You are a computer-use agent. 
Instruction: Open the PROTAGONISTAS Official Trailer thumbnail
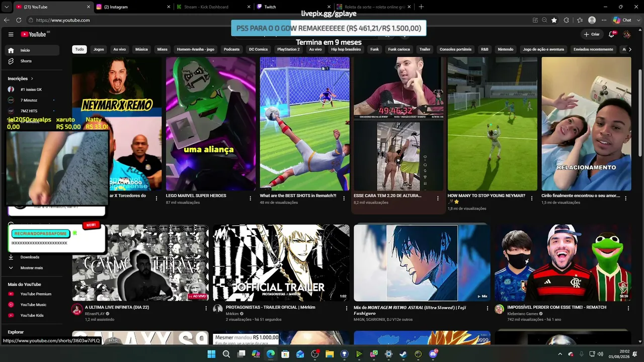click(x=281, y=263)
